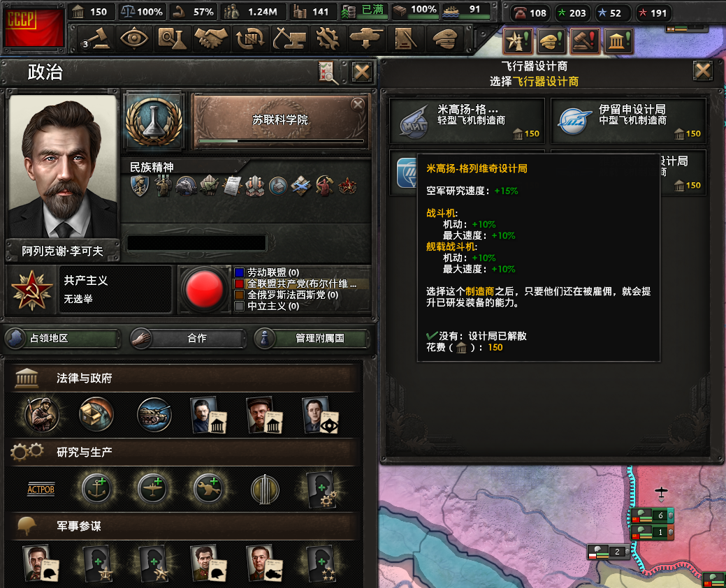Select 伊留申设计局 medium aircraft manufacturer
The image size is (726, 588).
628,121
